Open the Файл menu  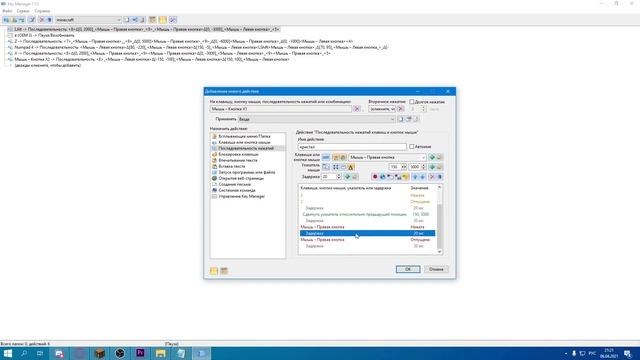click(x=7, y=11)
